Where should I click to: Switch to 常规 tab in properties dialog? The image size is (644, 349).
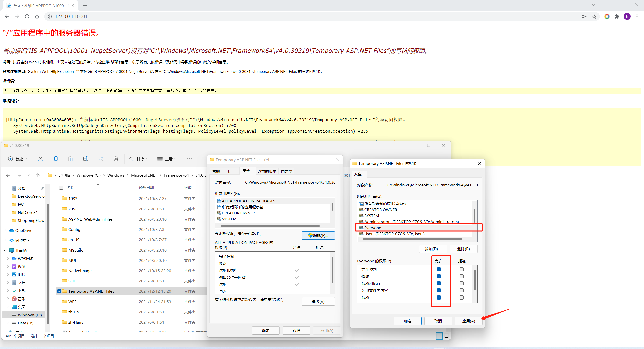(216, 171)
